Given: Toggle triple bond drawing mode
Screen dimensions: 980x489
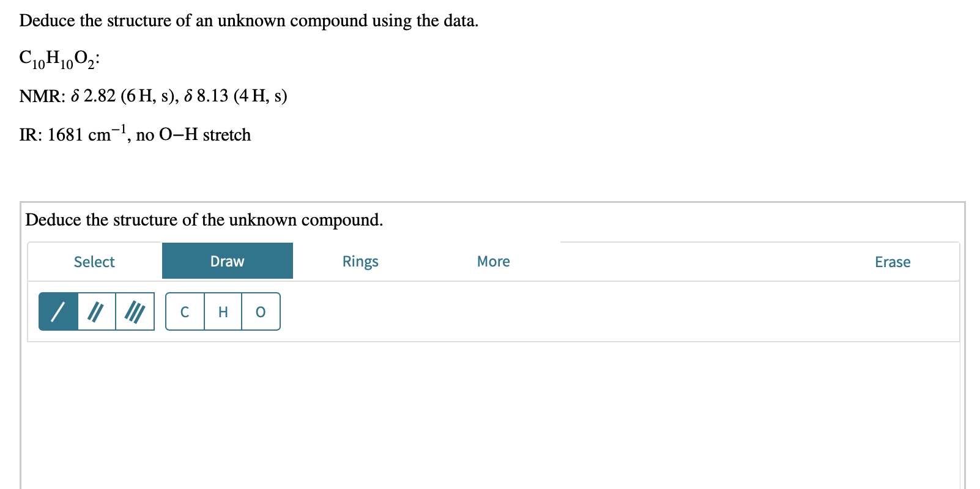Looking at the screenshot, I should (135, 312).
